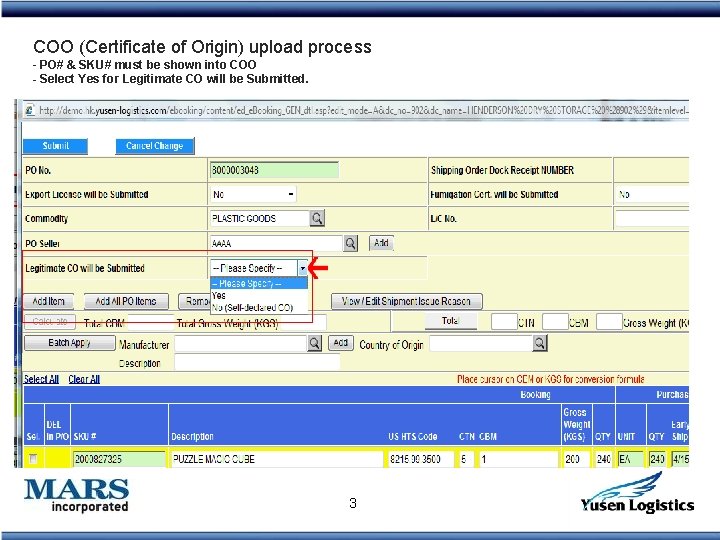This screenshot has height=540, width=720.
Task: Open the Legitimate CO dropdown arrow
Action: coord(303,268)
